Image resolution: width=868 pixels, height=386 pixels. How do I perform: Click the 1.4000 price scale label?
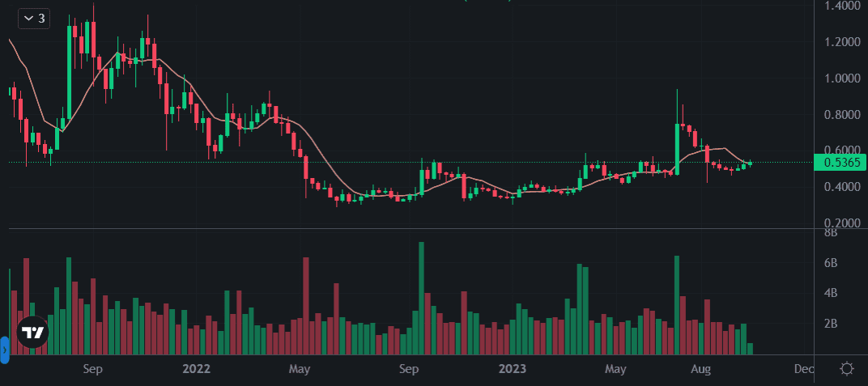(x=840, y=6)
